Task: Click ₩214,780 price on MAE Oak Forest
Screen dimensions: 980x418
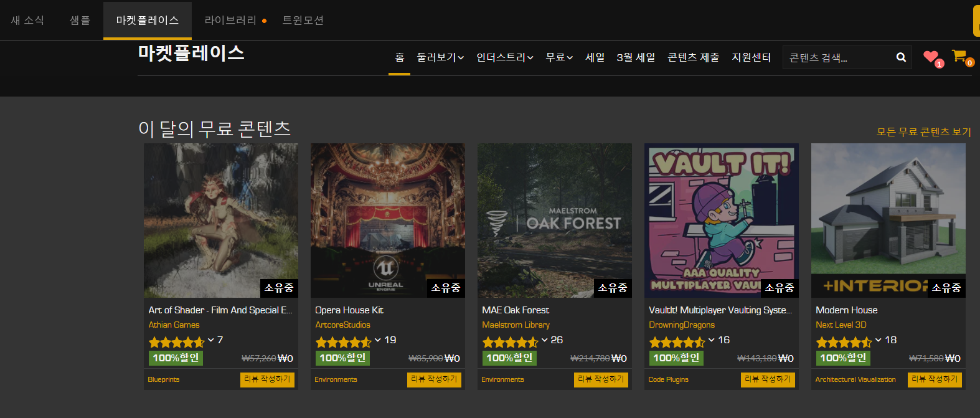Action: [x=590, y=358]
